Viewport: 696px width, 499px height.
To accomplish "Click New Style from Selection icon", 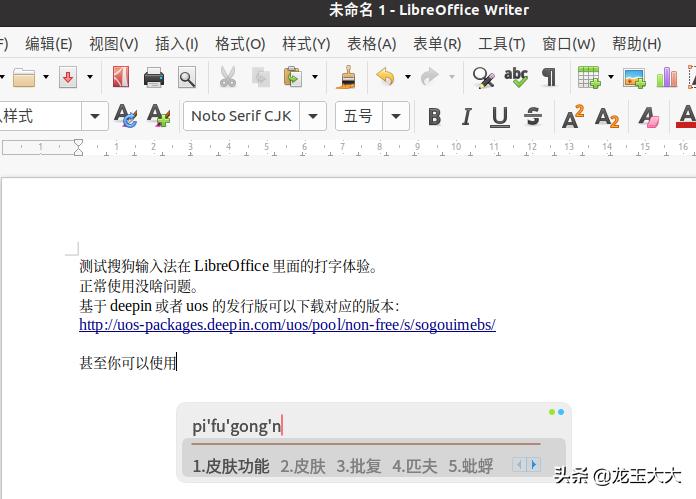I will 158,116.
